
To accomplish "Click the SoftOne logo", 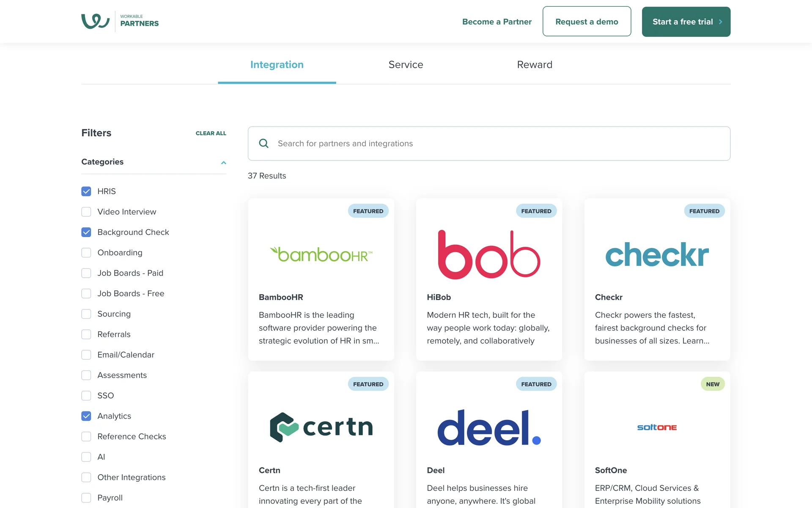I will 657,428.
